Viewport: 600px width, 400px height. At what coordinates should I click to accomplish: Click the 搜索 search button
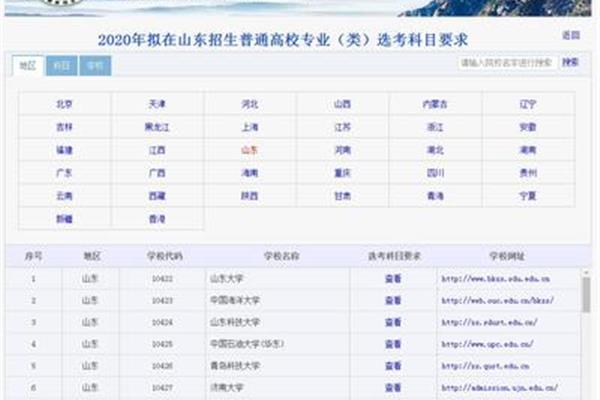click(570, 62)
